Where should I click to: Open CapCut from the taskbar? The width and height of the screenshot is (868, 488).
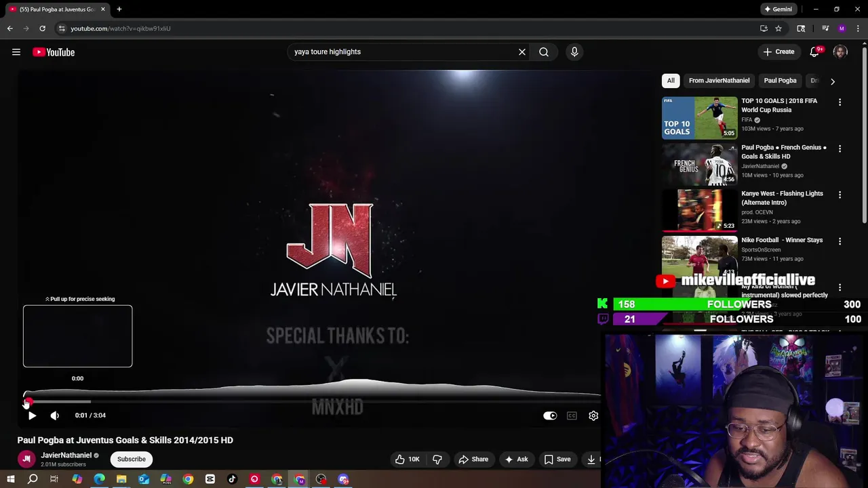pos(210,479)
